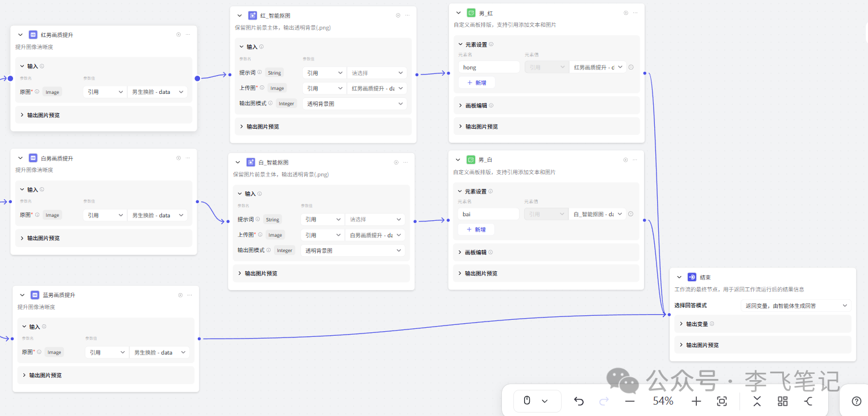Image resolution: width=868 pixels, height=416 pixels.
Task: Click the hong element name input field
Action: (489, 67)
